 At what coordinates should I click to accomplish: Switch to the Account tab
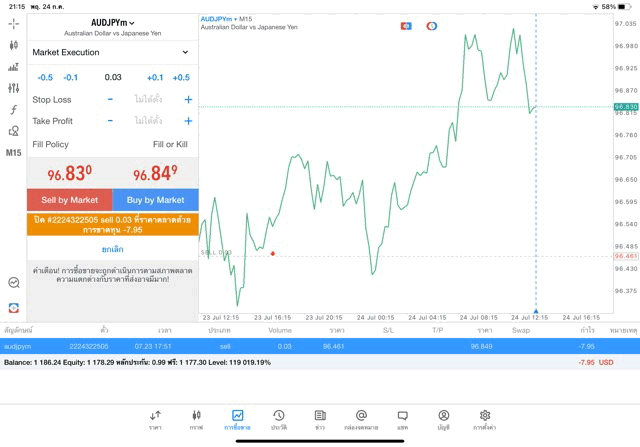(443, 419)
